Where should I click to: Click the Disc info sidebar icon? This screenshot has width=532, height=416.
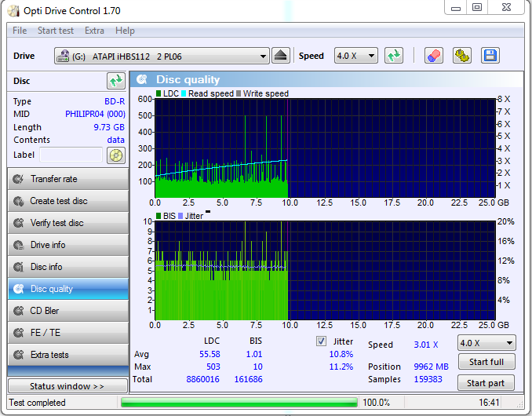click(x=18, y=267)
